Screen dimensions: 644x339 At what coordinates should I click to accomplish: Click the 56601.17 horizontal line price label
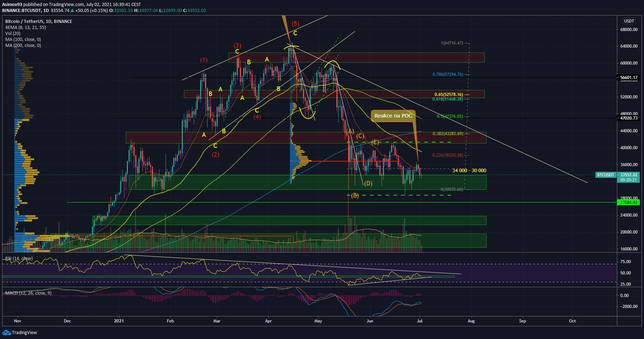(x=629, y=78)
